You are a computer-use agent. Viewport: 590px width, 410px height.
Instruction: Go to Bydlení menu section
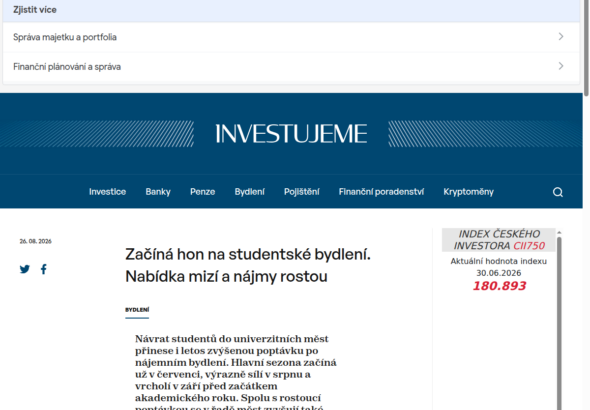[x=249, y=192]
